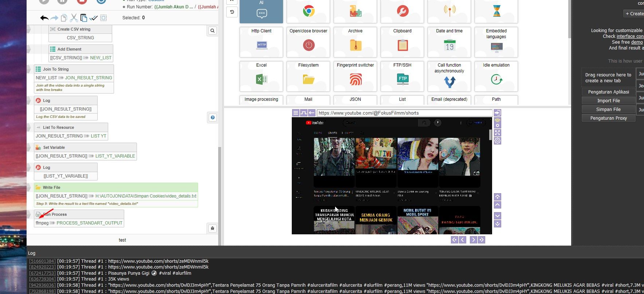The height and width of the screenshot is (294, 644).
Task: Click the pulse-wave icon beside URL bar
Action: [x=304, y=113]
